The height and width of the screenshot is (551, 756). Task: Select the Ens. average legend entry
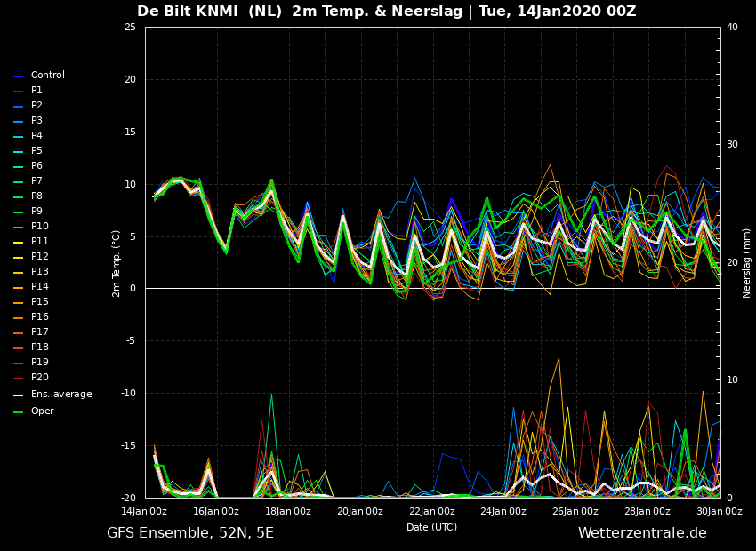tap(61, 395)
